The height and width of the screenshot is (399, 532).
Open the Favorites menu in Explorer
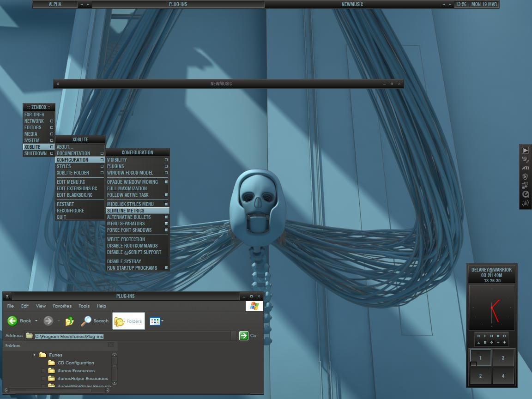click(62, 306)
